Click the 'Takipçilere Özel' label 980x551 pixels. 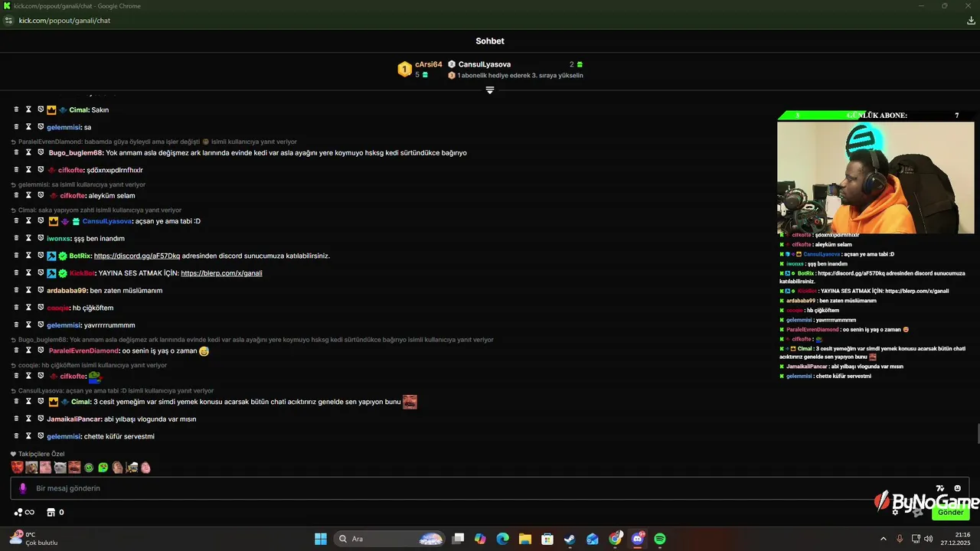click(x=41, y=454)
